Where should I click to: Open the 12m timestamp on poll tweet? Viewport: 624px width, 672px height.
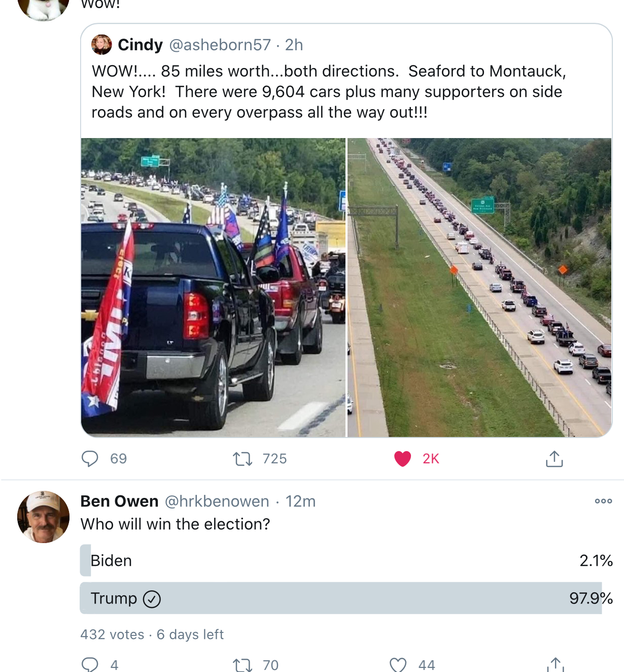(300, 501)
